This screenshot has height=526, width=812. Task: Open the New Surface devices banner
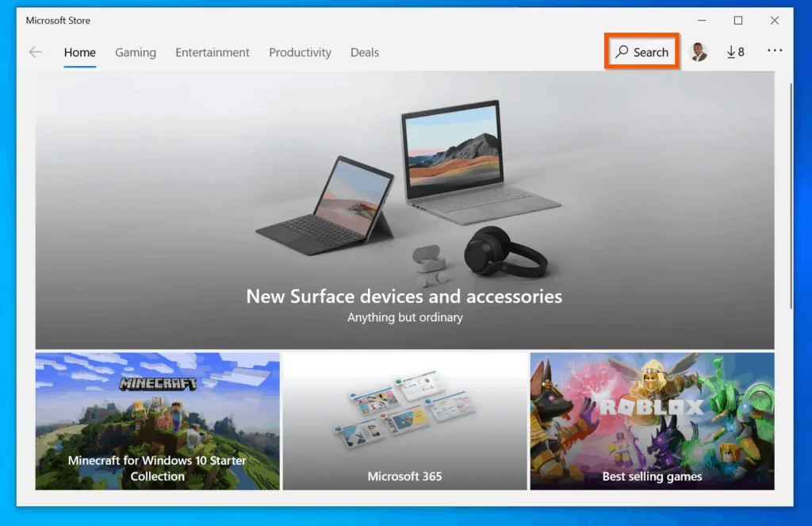tap(405, 210)
